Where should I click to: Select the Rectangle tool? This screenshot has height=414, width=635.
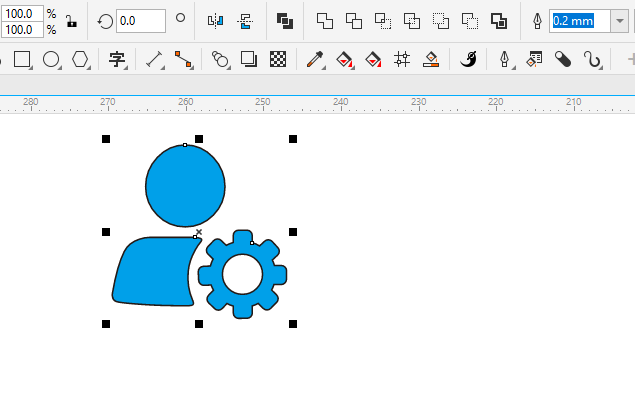[x=22, y=59]
